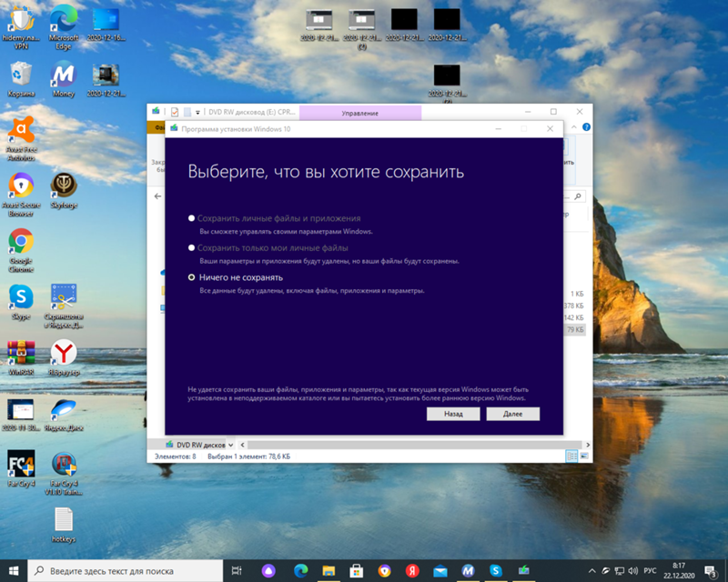Switch Explorer to details view icon
The height and width of the screenshot is (582, 728).
click(572, 457)
